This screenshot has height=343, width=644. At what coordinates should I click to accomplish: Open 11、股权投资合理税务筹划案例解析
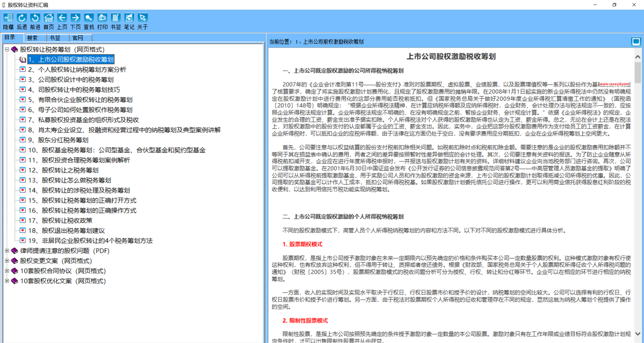[x=79, y=160]
